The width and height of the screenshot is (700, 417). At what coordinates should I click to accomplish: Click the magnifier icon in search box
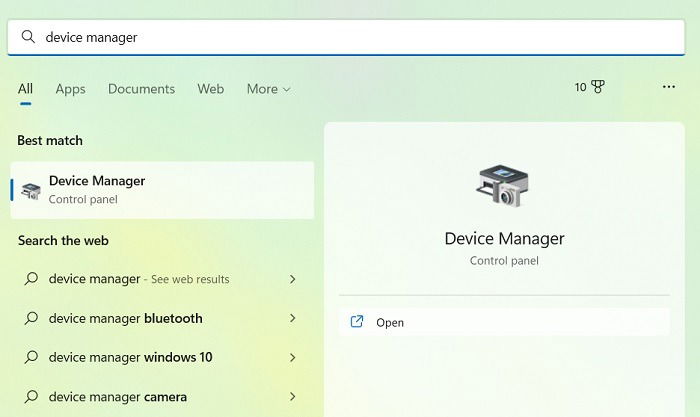point(28,37)
